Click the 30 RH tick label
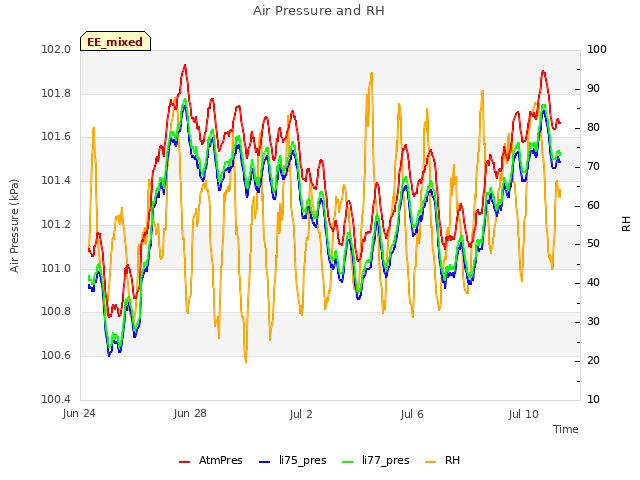 click(593, 322)
